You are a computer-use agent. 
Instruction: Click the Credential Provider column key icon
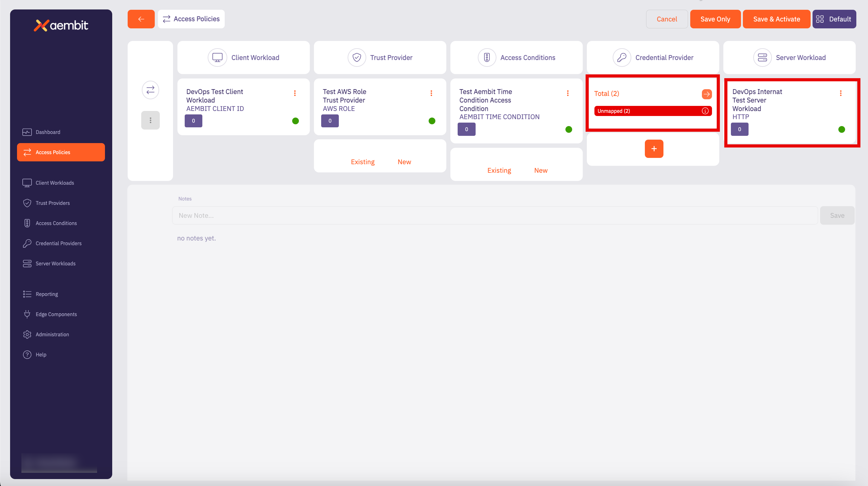622,58
